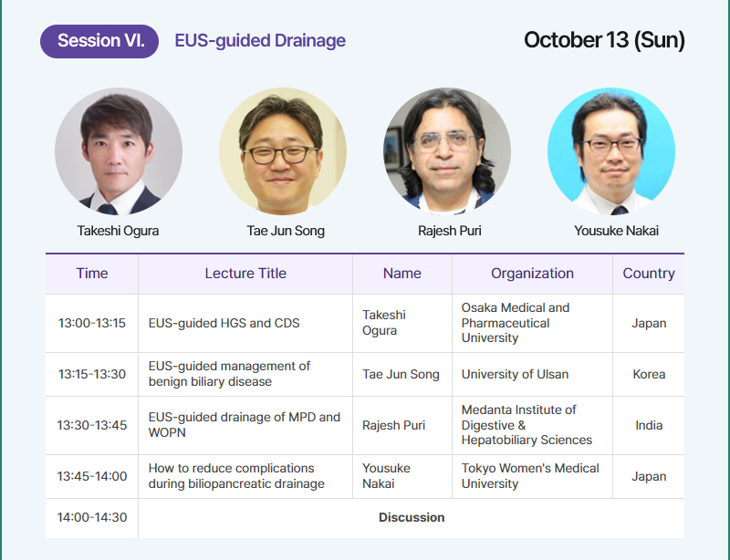Click the Lecture Title column header
Viewport: 730px width, 560px height.
[x=245, y=274]
